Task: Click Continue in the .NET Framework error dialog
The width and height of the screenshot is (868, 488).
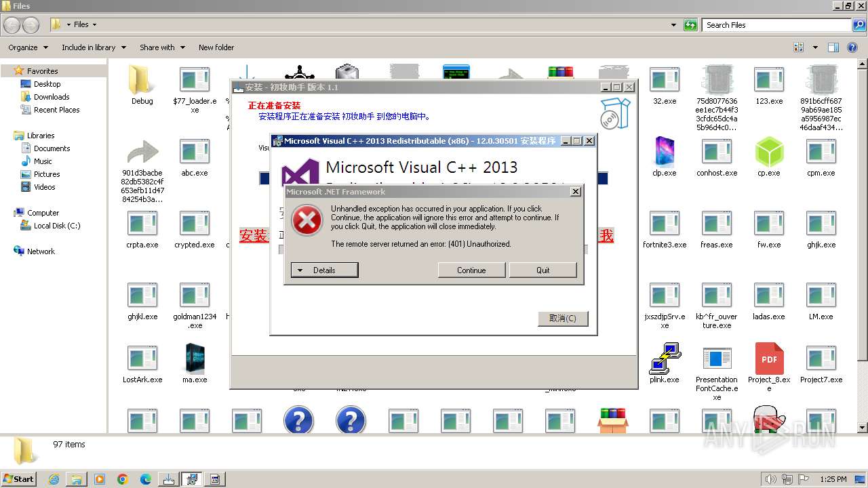Action: click(x=471, y=270)
